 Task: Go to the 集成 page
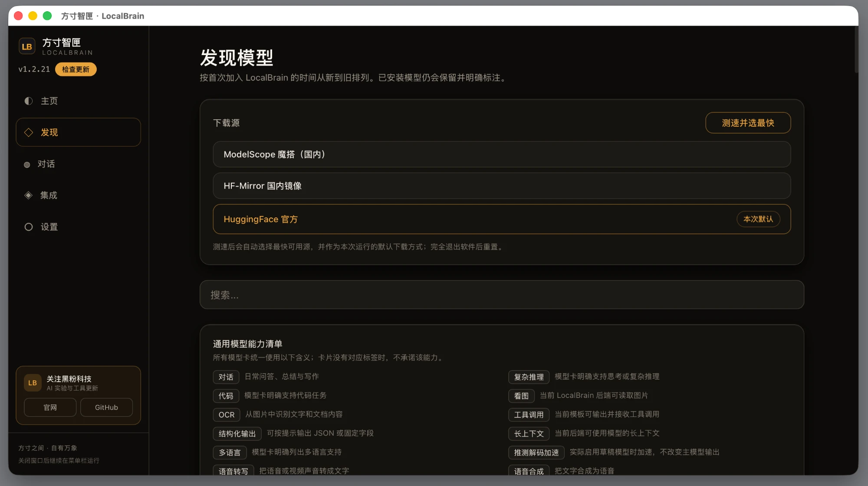[78, 195]
